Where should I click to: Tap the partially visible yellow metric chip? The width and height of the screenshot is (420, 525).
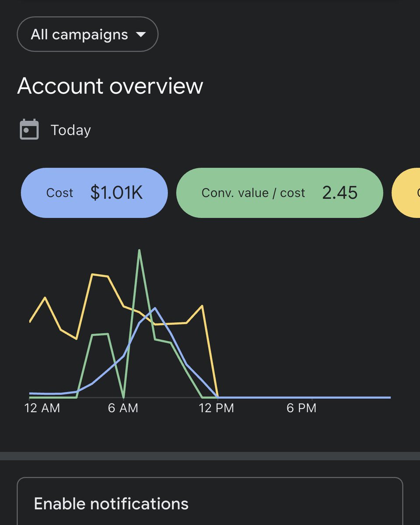pos(406,193)
